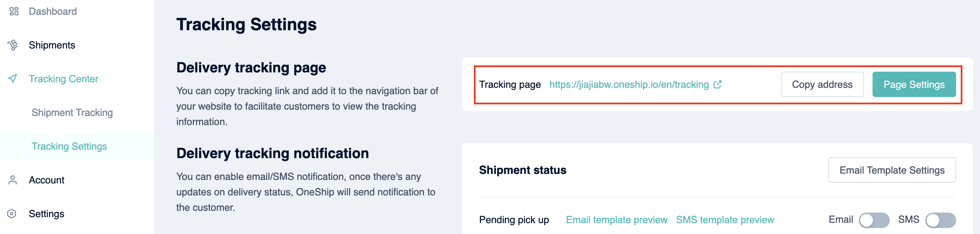Click the Dashboard grid icon
The width and height of the screenshot is (980, 234).
(x=14, y=11)
